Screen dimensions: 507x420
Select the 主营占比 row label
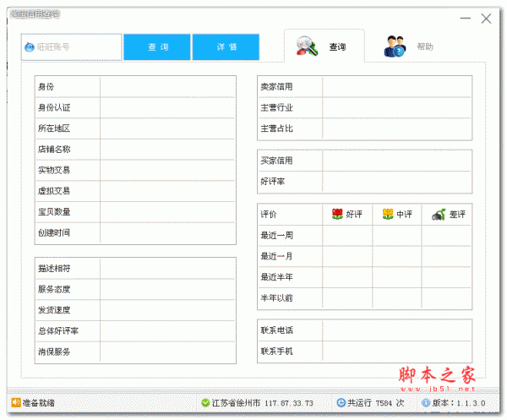[x=277, y=128]
